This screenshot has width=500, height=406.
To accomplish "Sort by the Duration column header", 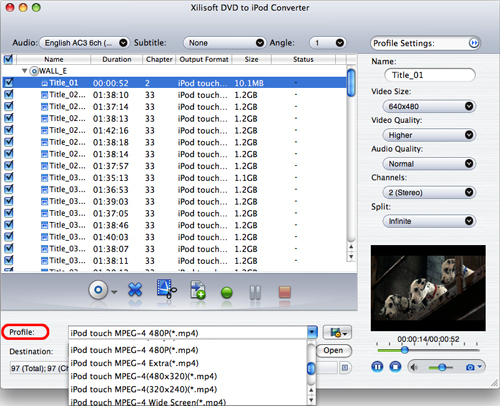I will point(117,59).
